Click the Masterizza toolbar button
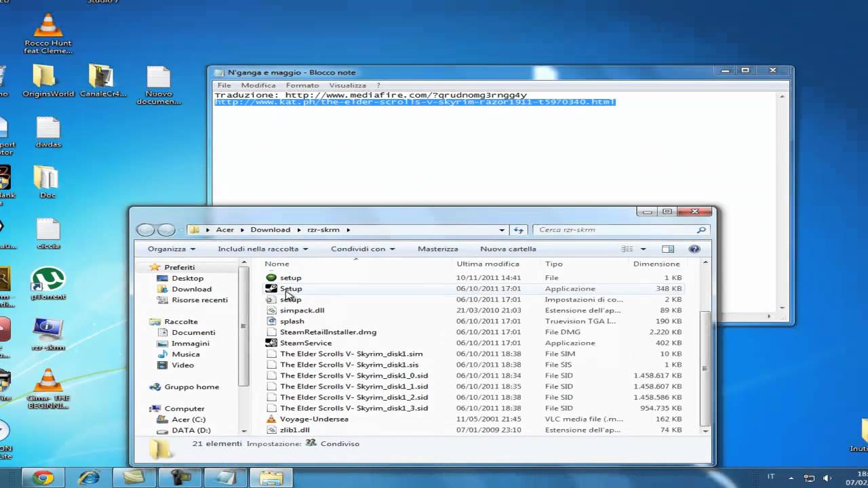 coord(437,249)
